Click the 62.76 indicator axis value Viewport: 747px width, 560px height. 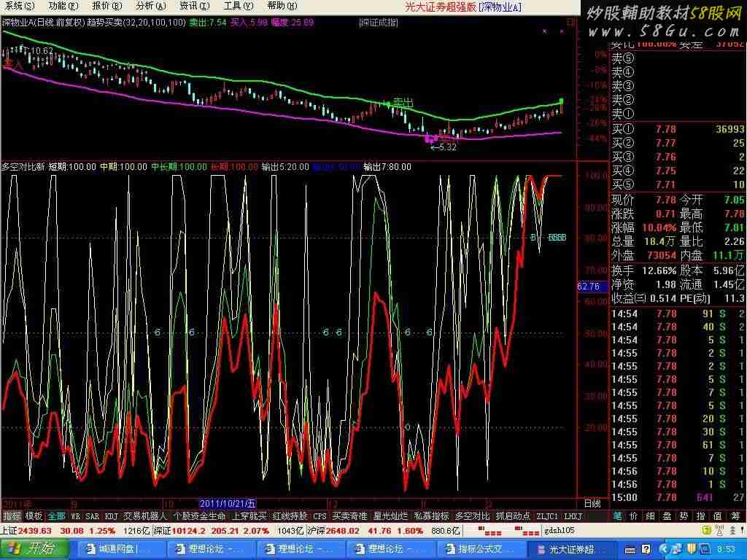tap(589, 286)
